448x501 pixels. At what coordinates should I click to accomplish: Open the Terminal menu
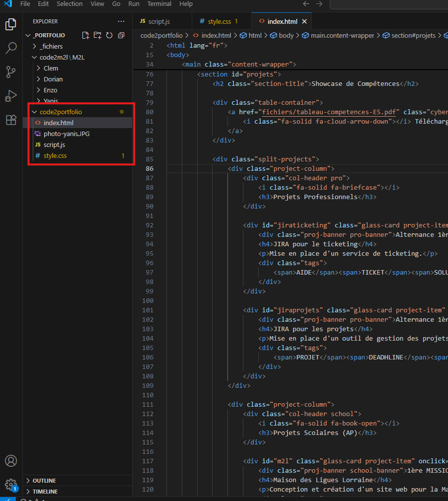[159, 4]
